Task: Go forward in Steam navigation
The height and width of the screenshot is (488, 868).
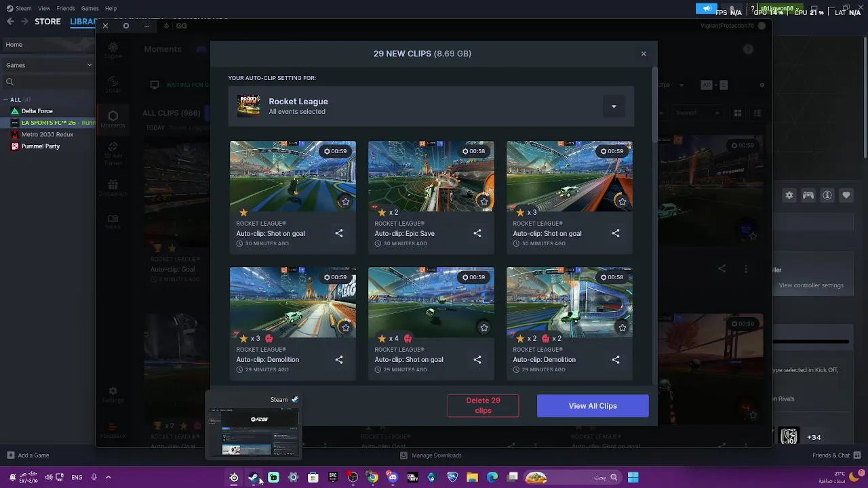Action: click(x=24, y=22)
